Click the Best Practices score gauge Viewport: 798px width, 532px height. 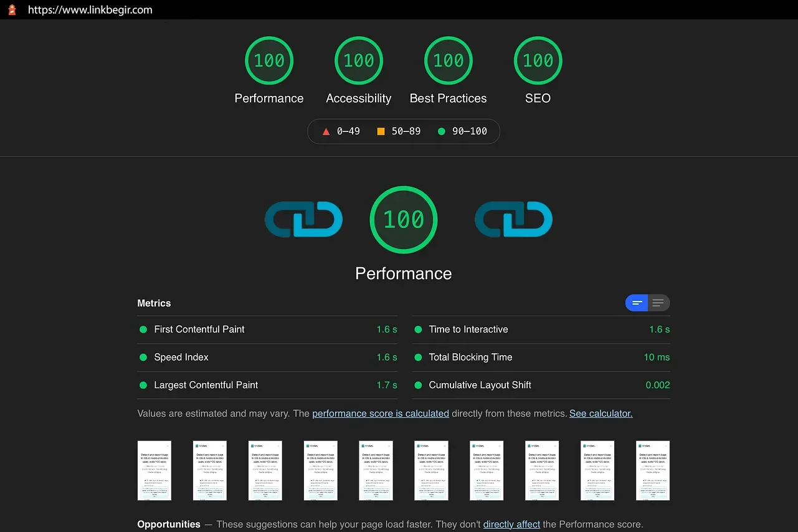449,60
